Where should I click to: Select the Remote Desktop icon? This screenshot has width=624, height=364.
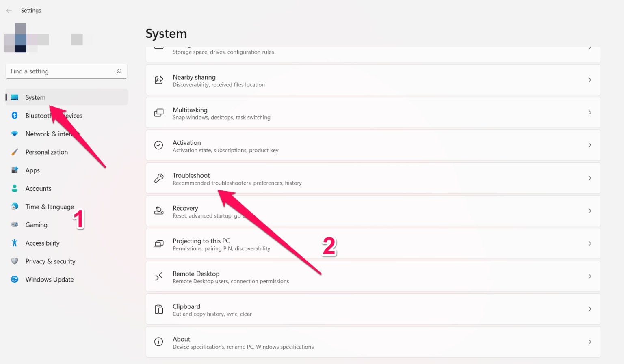[x=159, y=276]
